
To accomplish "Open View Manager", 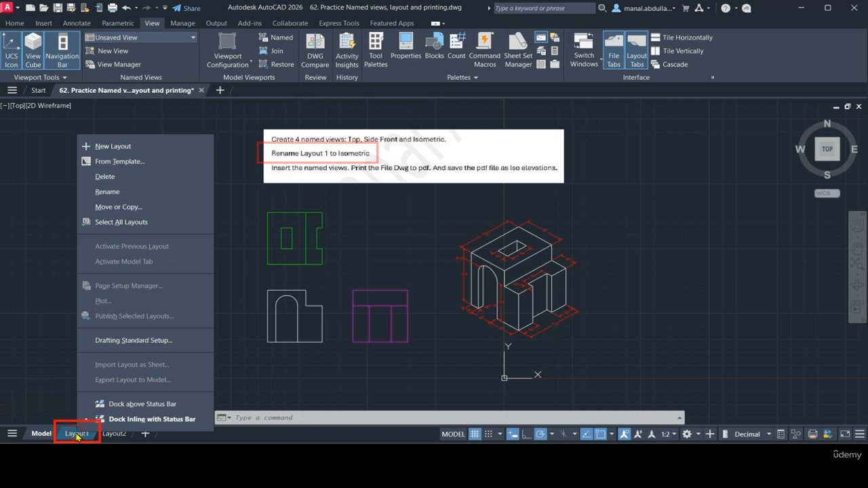I will coord(119,64).
